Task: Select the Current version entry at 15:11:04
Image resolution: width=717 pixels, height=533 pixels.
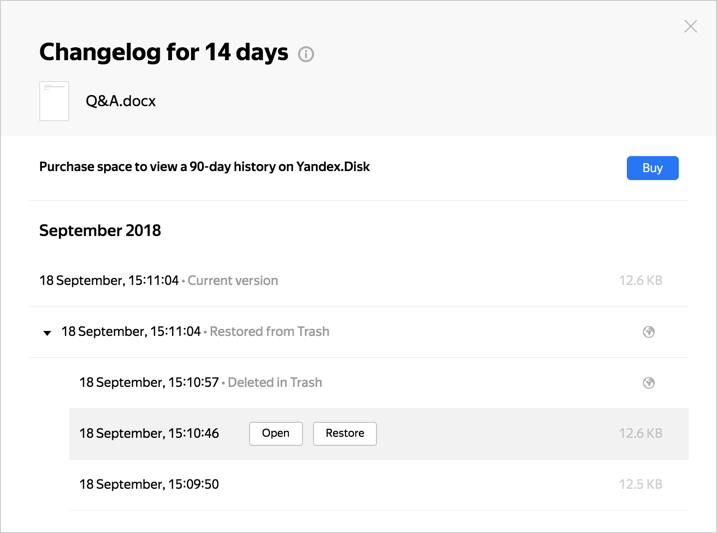Action: (x=359, y=281)
